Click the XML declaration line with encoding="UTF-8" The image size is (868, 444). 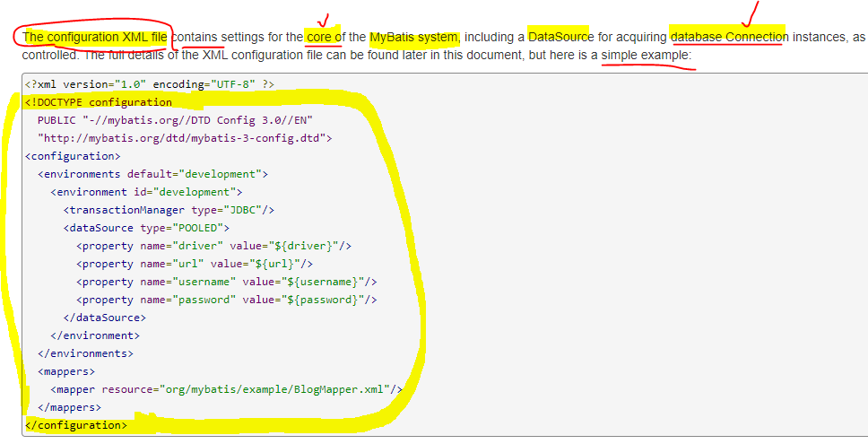pyautogui.click(x=150, y=84)
